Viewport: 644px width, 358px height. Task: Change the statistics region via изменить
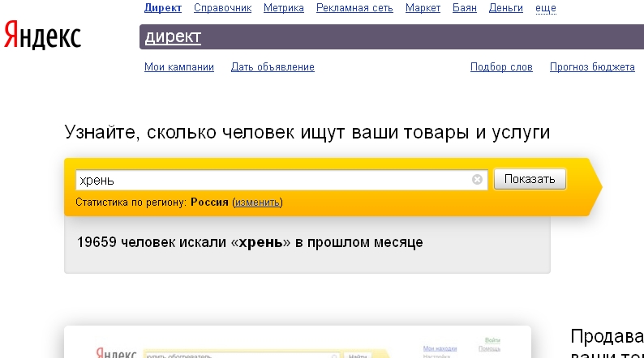point(257,202)
